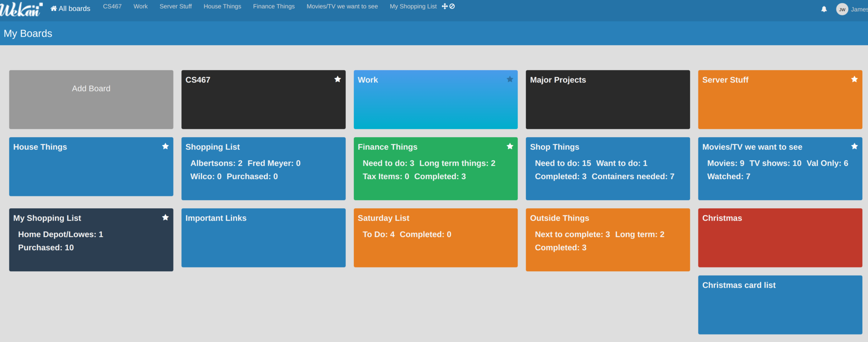Open Server Stuff shortcut in top bar

click(176, 6)
